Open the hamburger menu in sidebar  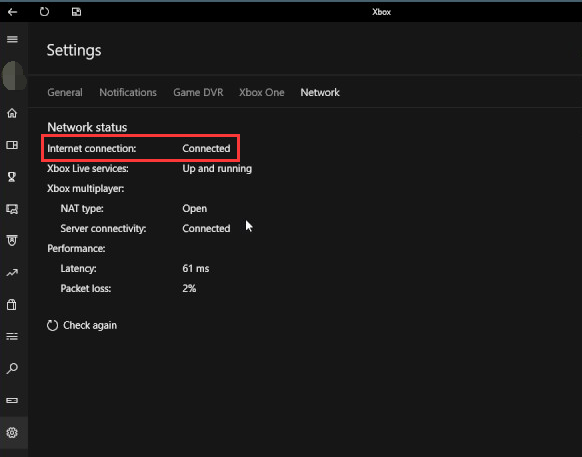point(12,39)
